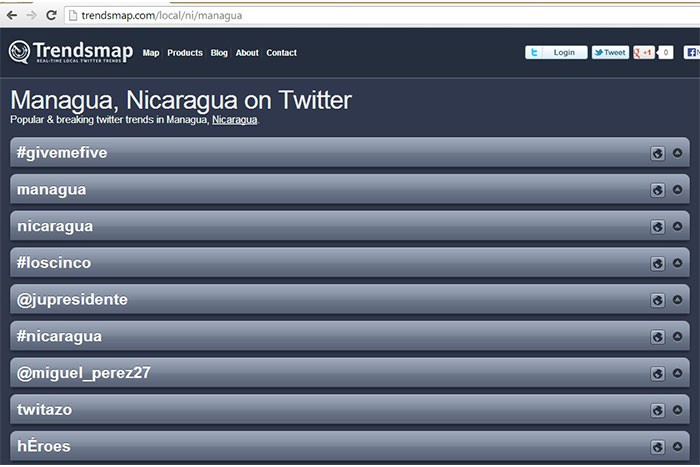The width and height of the screenshot is (700, 467).
Task: Open the Map menu item
Action: (151, 53)
